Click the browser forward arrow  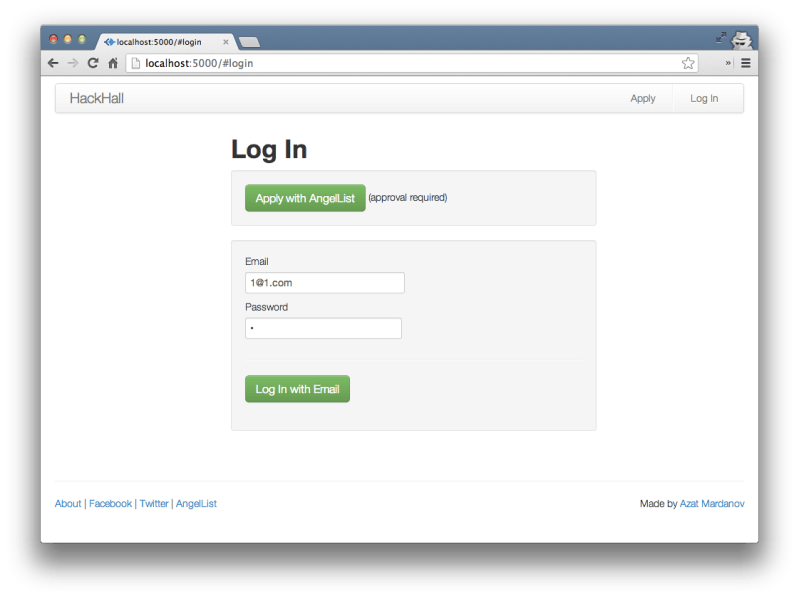click(73, 63)
